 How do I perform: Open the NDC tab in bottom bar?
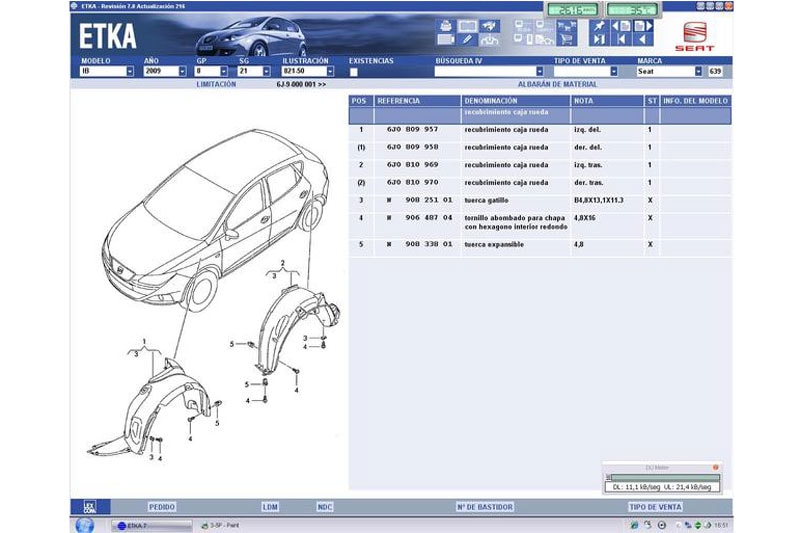pos(325,507)
